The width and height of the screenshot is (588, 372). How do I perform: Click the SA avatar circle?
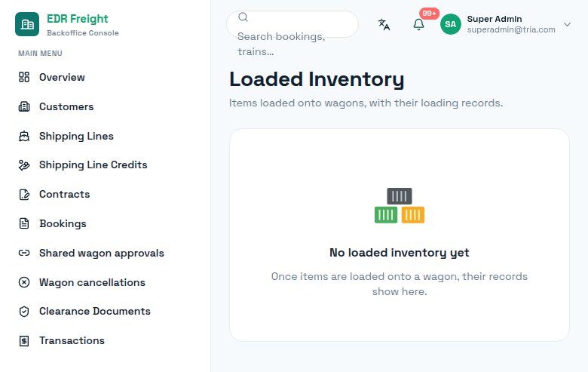(x=450, y=24)
